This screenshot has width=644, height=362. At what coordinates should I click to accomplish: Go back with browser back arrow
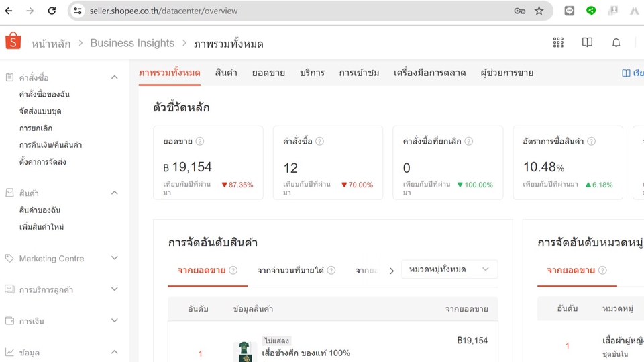pyautogui.click(x=9, y=11)
